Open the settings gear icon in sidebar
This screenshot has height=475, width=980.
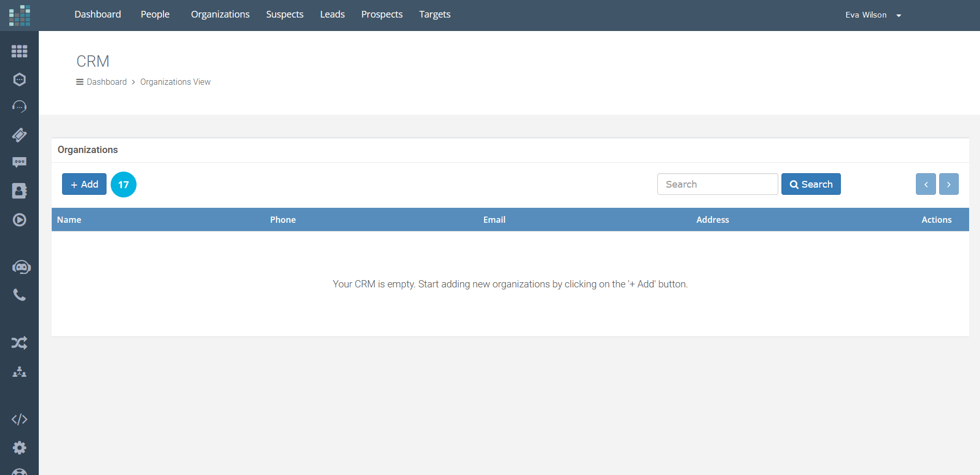(20, 448)
